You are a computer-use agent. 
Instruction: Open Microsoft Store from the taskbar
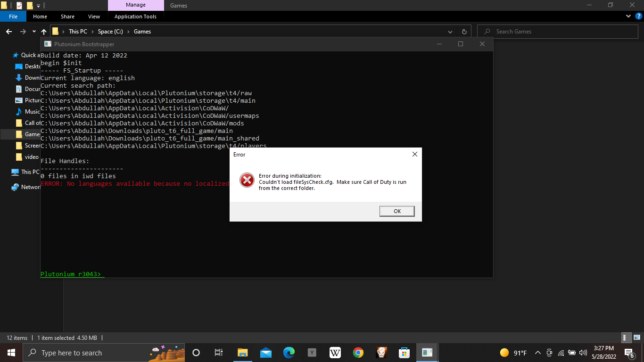404,353
